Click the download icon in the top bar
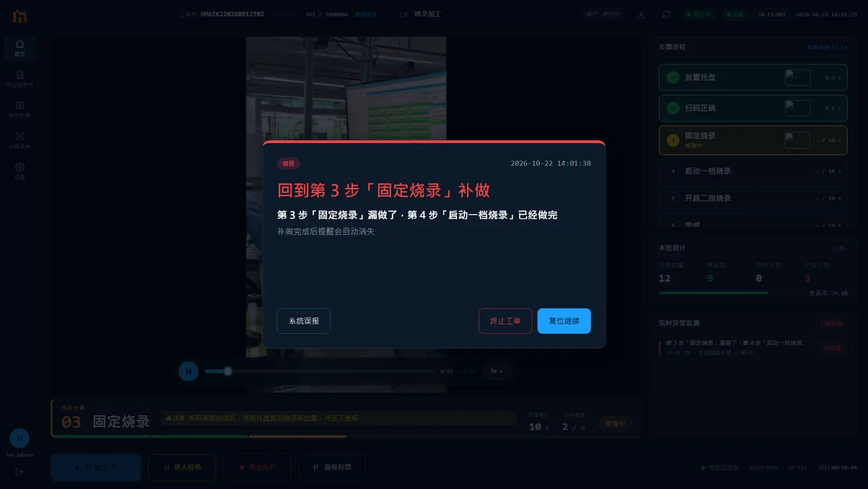The width and height of the screenshot is (868, 489). click(x=641, y=14)
